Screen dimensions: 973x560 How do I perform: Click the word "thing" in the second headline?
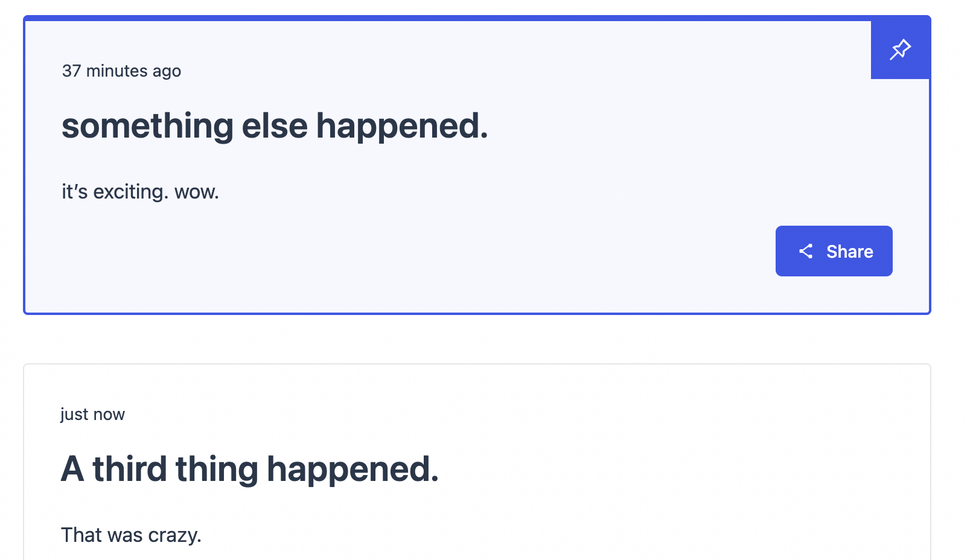pyautogui.click(x=217, y=469)
